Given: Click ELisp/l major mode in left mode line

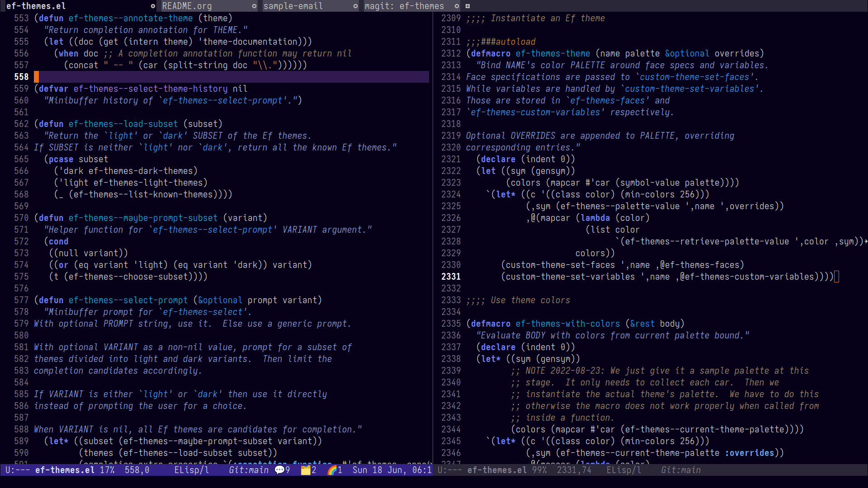Looking at the screenshot, I should (192, 470).
